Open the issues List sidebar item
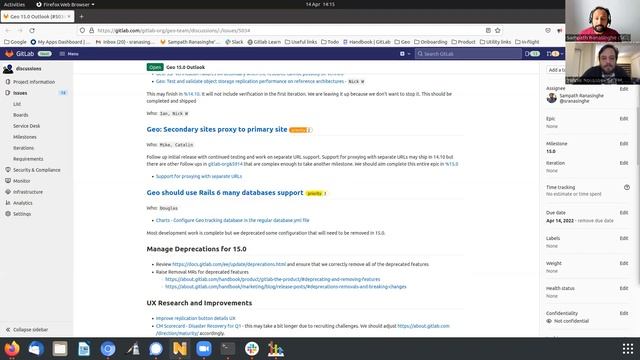 [17, 104]
